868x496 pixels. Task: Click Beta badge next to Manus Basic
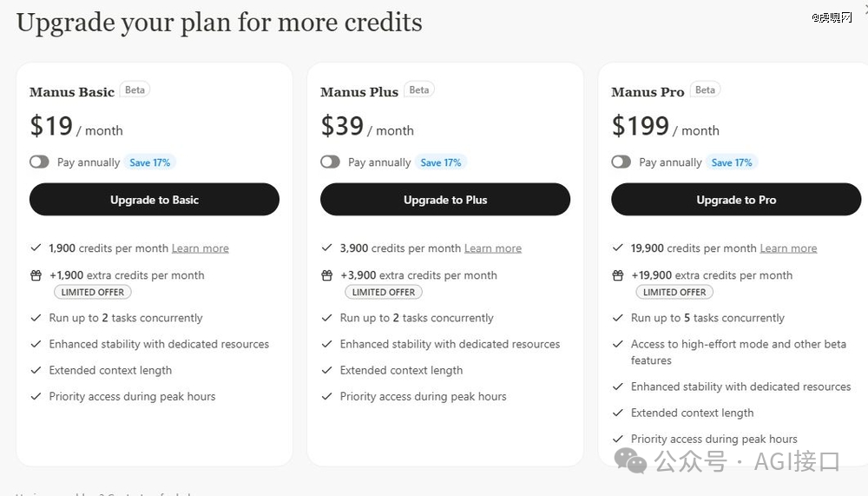(x=135, y=89)
